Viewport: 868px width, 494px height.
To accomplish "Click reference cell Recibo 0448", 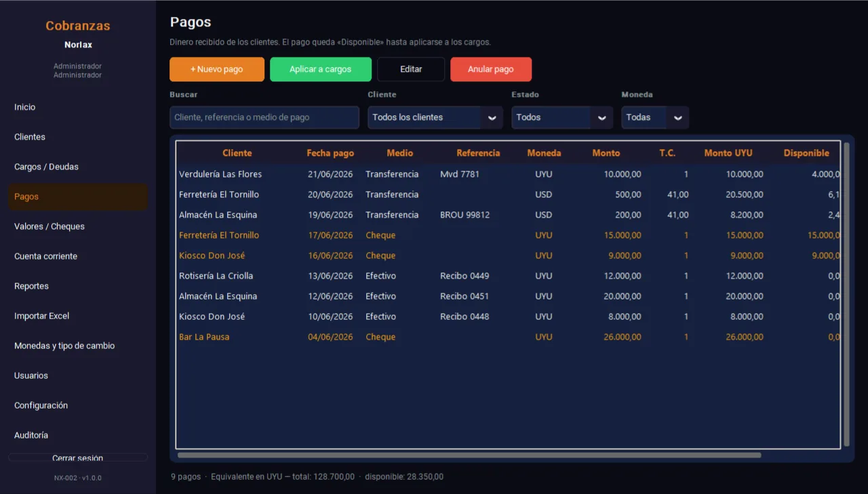I will (x=465, y=316).
